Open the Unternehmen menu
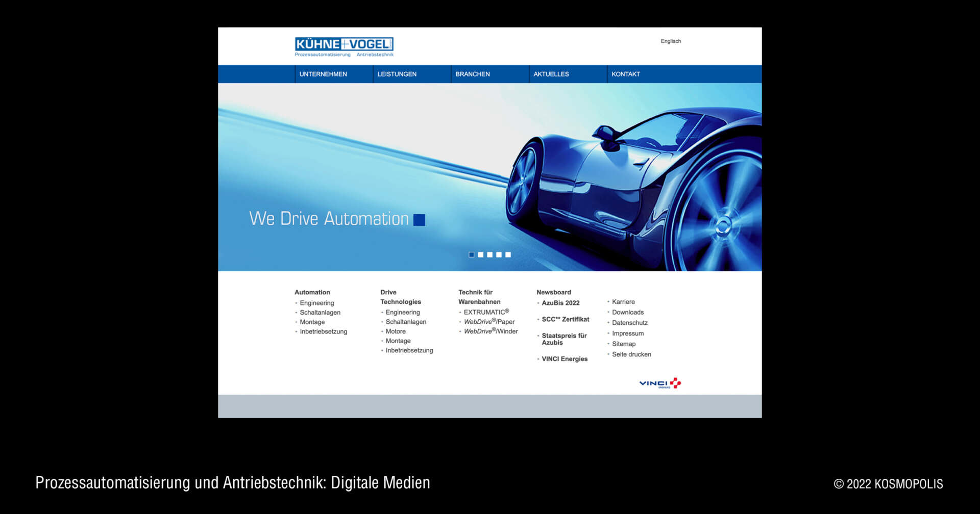 click(x=323, y=74)
